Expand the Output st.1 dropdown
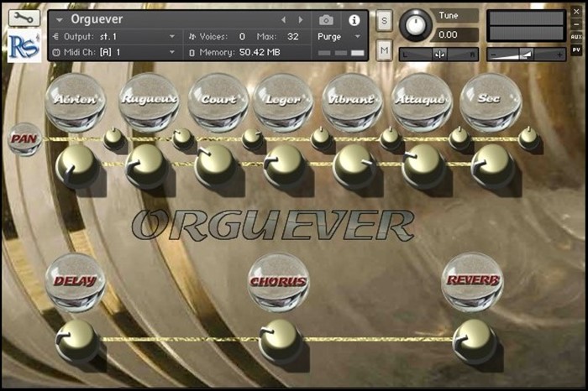This screenshot has height=391, width=588. point(171,37)
